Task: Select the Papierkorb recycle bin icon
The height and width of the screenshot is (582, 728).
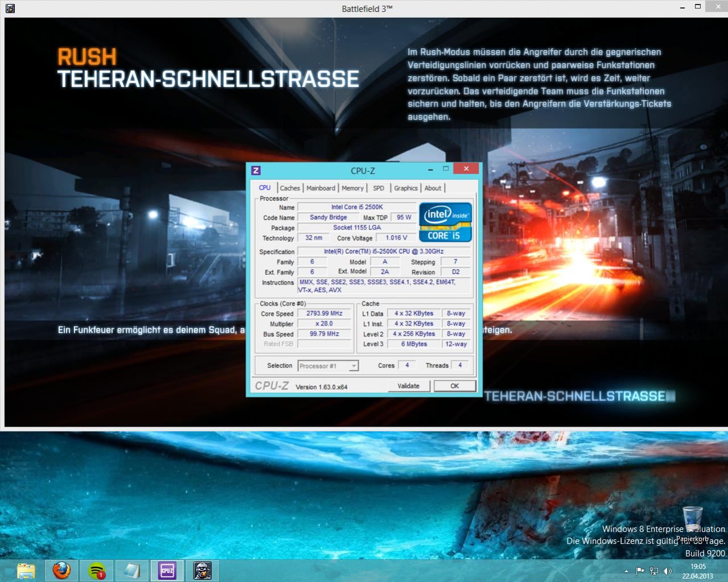Action: (x=692, y=523)
